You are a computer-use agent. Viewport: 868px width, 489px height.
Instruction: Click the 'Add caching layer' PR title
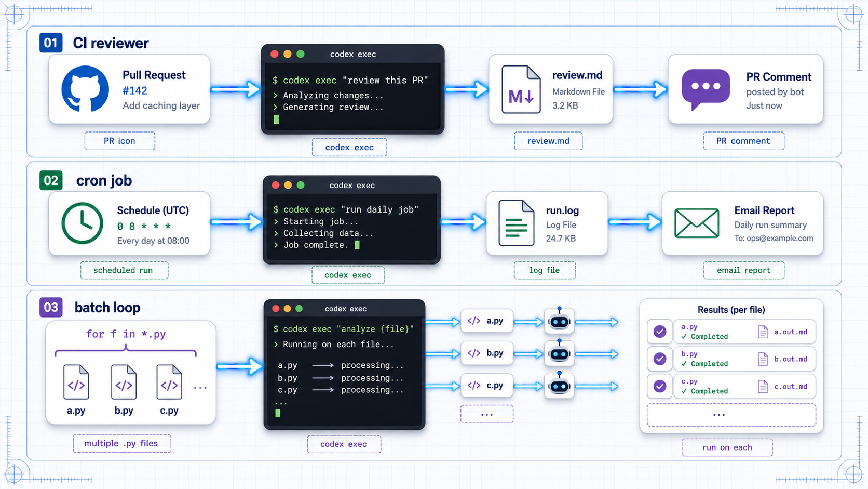click(161, 105)
